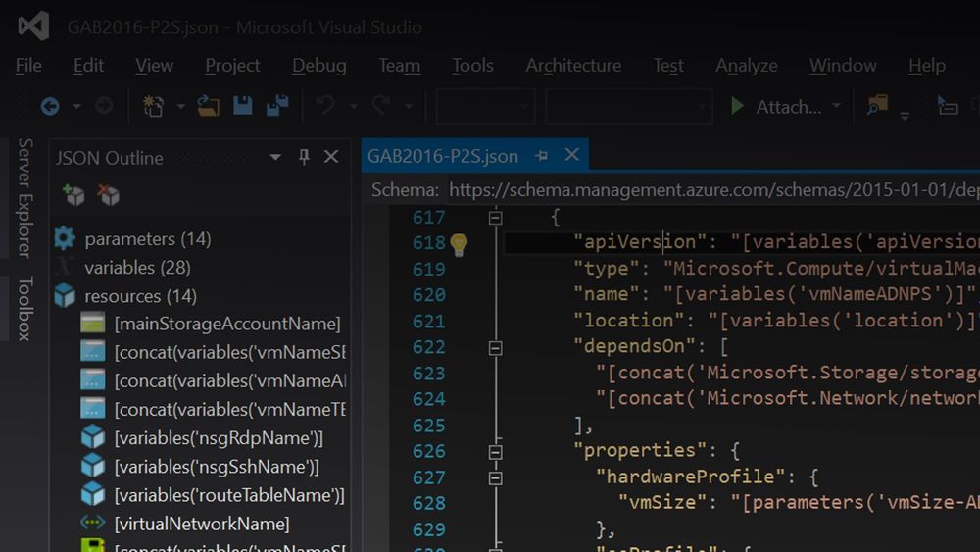Open the Help menu
This screenshot has width=980, height=552.
[x=927, y=65]
